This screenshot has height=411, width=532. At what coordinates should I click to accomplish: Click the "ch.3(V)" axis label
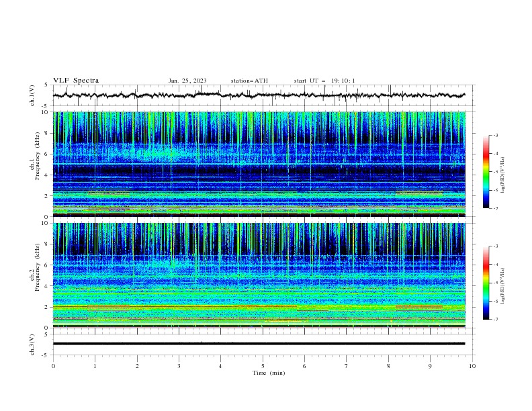pos(32,345)
